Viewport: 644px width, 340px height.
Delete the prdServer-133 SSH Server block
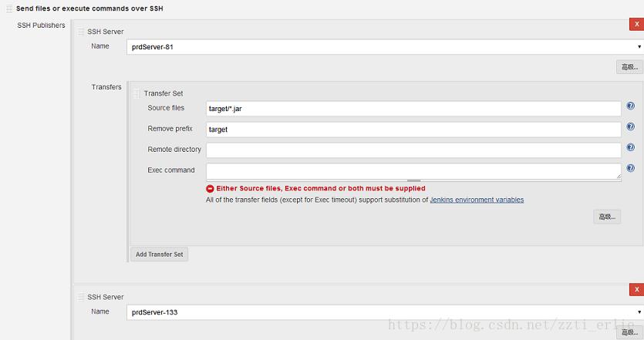click(636, 290)
